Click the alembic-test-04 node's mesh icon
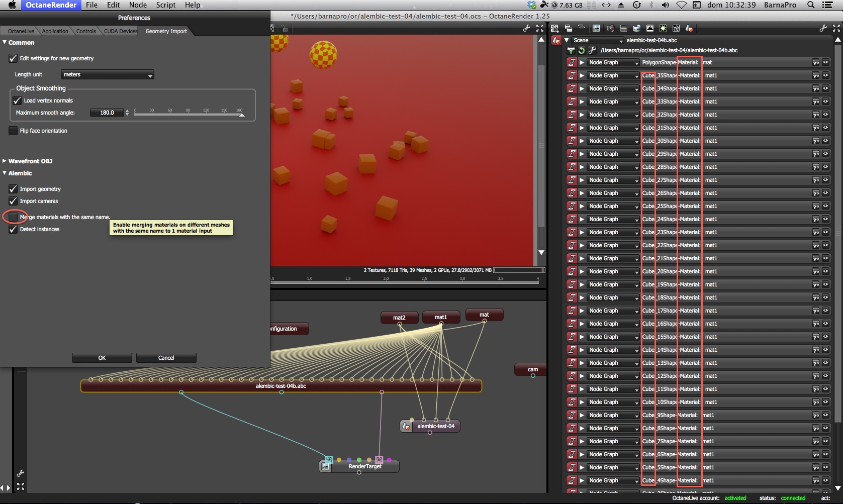Image resolution: width=843 pixels, height=504 pixels. 406,426
